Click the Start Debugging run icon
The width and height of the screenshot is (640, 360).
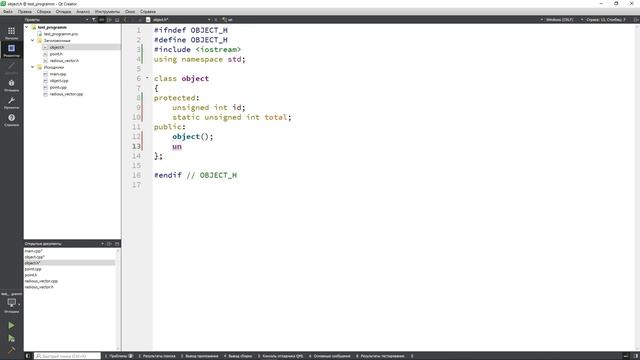tap(11, 338)
